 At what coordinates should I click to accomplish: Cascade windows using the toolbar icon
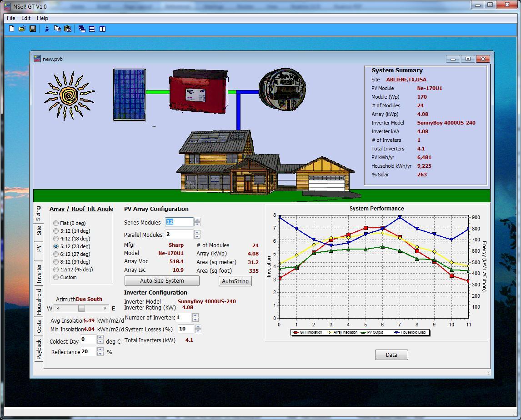point(82,29)
